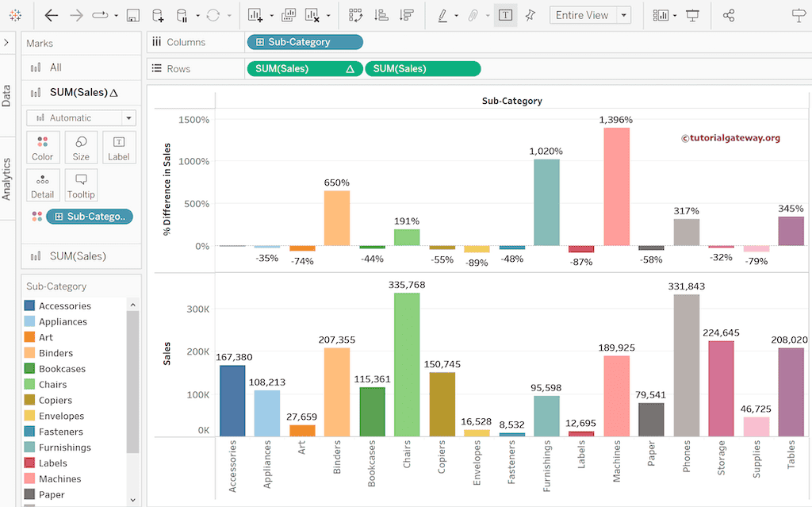This screenshot has height=507, width=812.
Task: Open the Color marks card button
Action: click(43, 148)
